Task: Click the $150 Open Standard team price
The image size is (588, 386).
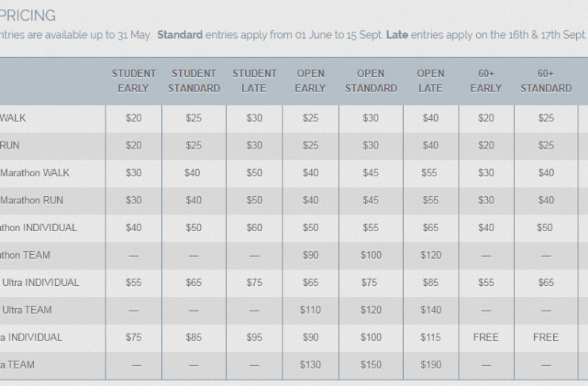Action: pos(371,365)
